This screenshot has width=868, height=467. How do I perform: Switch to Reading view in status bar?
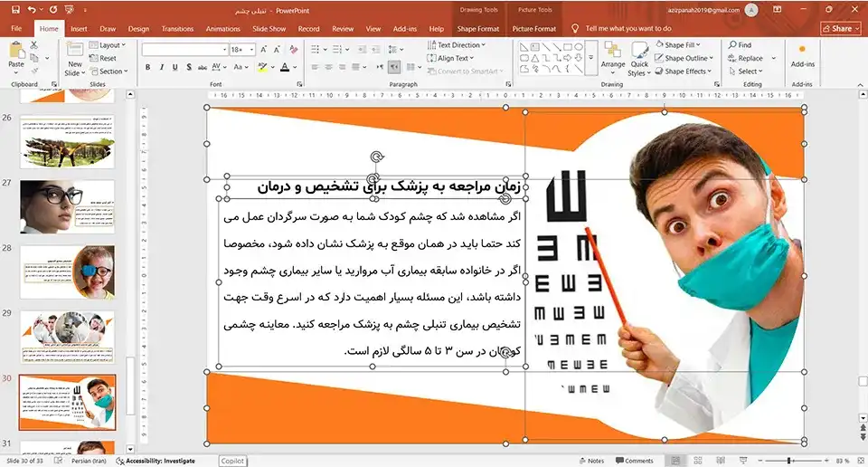pos(721,461)
